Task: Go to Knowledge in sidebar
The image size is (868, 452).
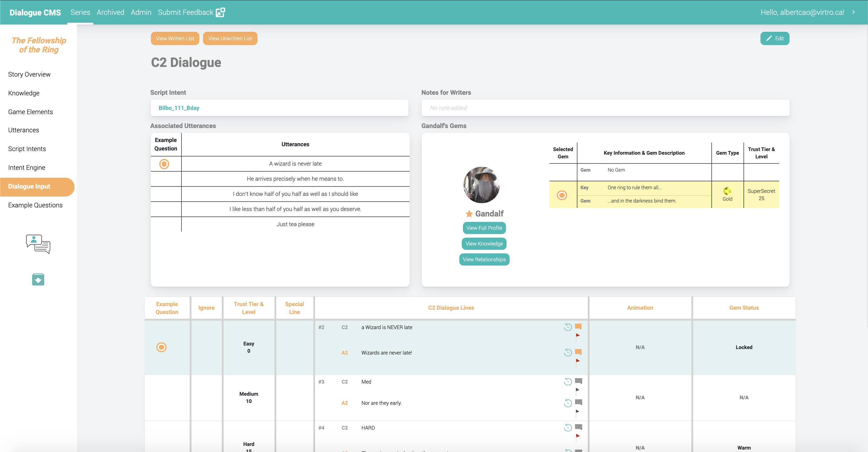Action: (24, 93)
